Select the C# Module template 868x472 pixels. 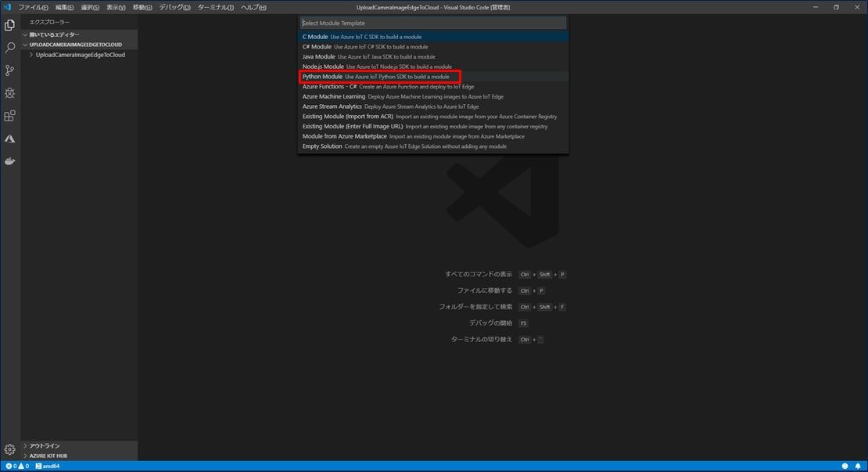tap(317, 46)
